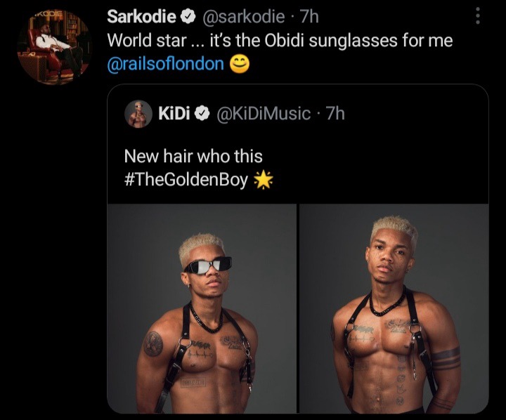
Task: Click KiDi's verified checkmark badge
Action: coord(202,114)
